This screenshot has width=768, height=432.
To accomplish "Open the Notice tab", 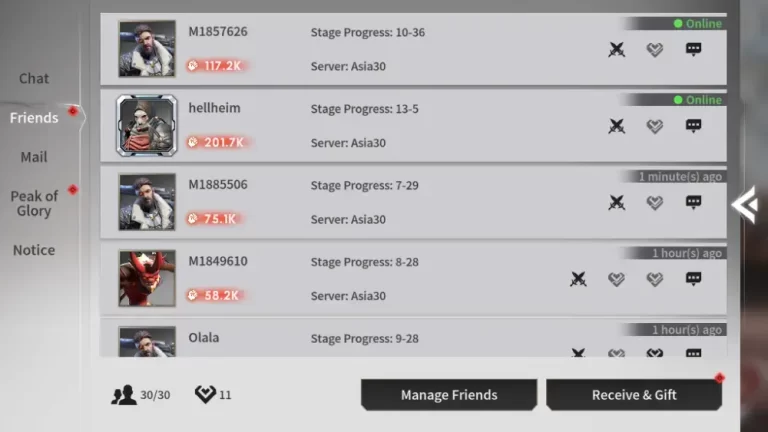I will [x=34, y=250].
